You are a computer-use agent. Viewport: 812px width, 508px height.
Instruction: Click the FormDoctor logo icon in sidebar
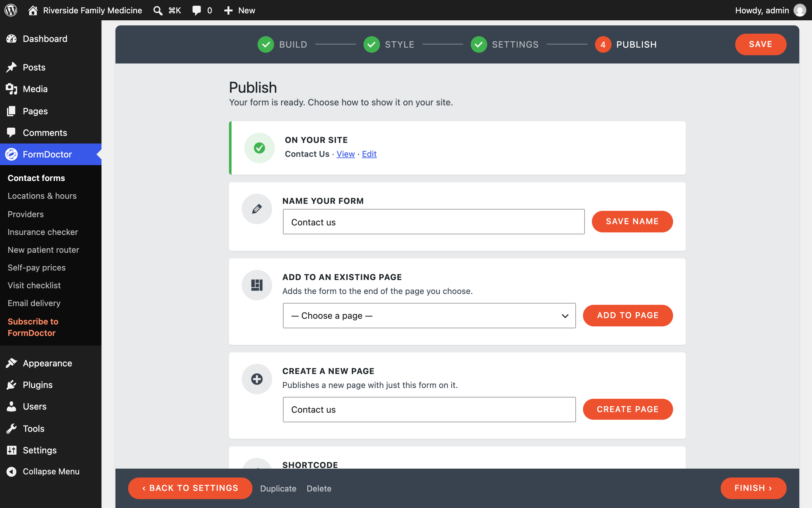(x=11, y=154)
